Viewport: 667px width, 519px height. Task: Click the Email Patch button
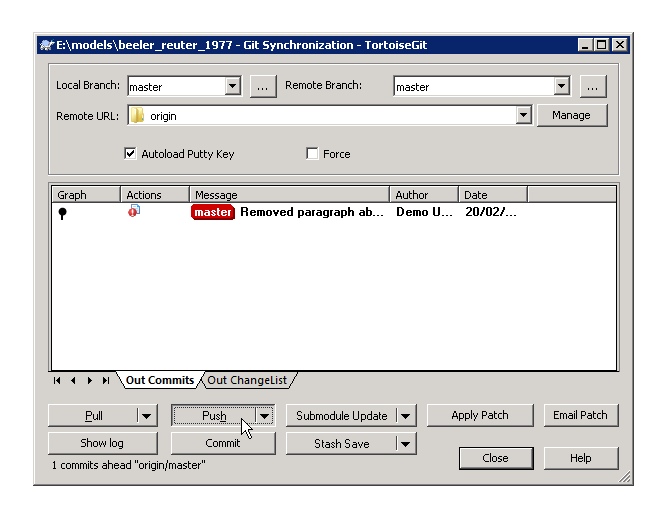[x=581, y=415]
